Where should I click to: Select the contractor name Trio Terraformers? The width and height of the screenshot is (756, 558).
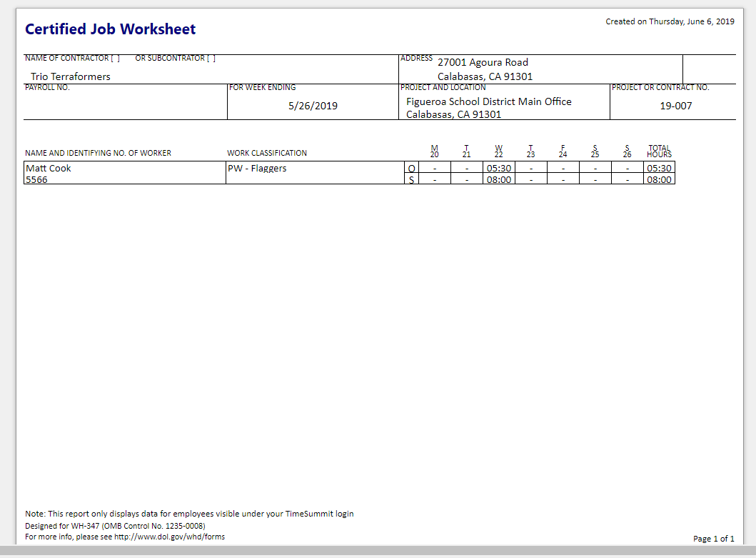[x=71, y=76]
